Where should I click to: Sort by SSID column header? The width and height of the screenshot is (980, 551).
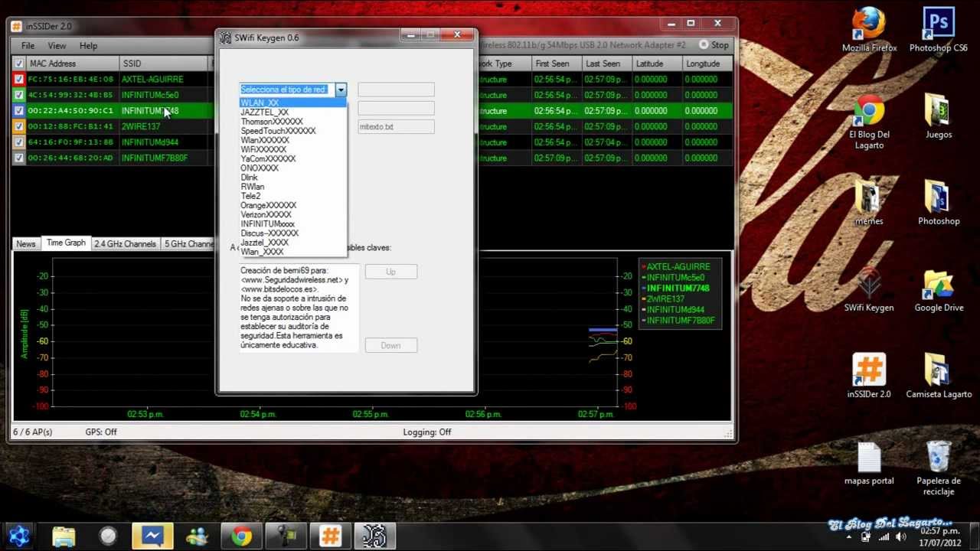(x=164, y=64)
